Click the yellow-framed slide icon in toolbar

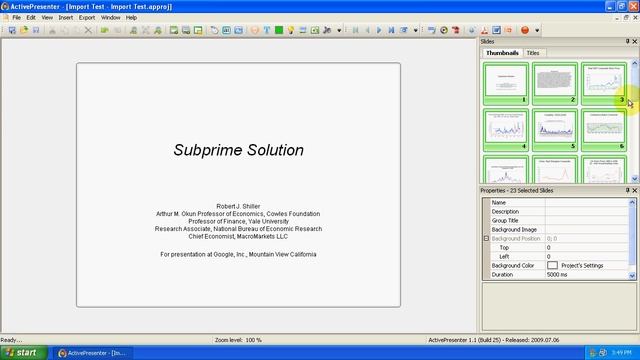[198, 30]
